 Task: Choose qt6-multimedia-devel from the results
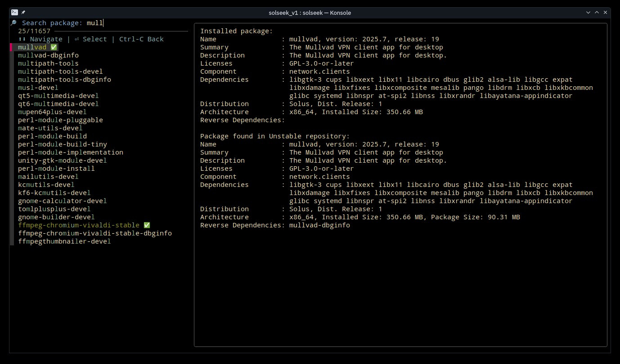58,104
